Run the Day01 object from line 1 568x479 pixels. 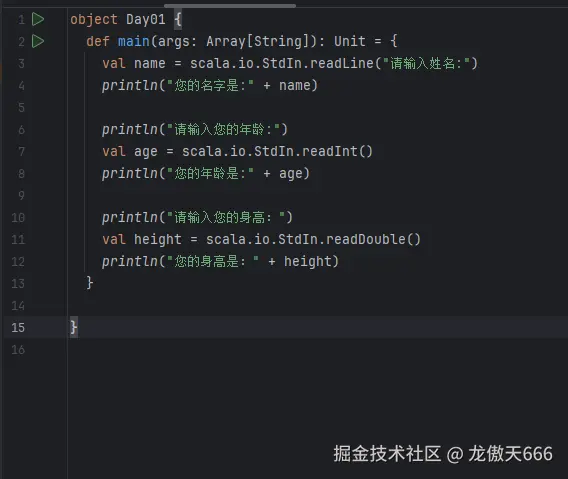[38, 19]
